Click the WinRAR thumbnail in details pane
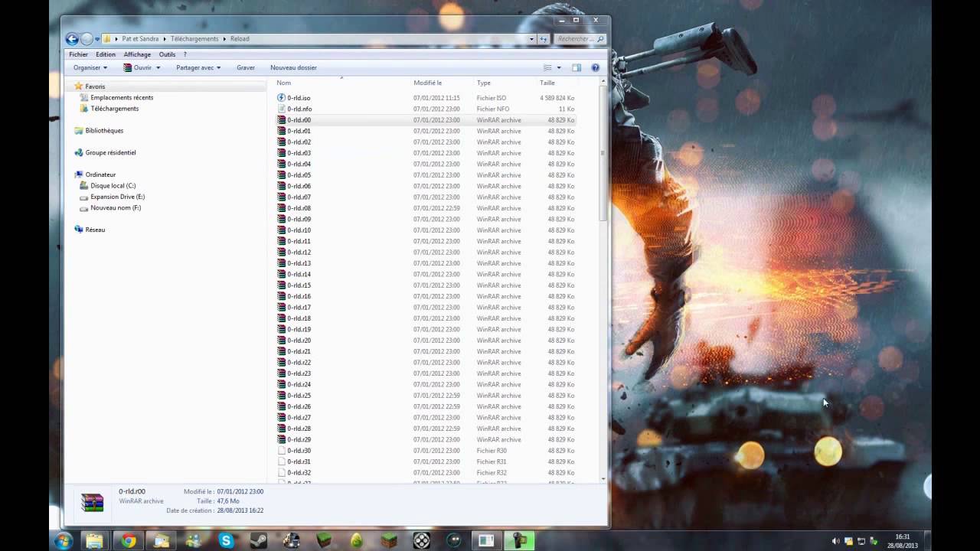The width and height of the screenshot is (980, 551). (x=93, y=502)
